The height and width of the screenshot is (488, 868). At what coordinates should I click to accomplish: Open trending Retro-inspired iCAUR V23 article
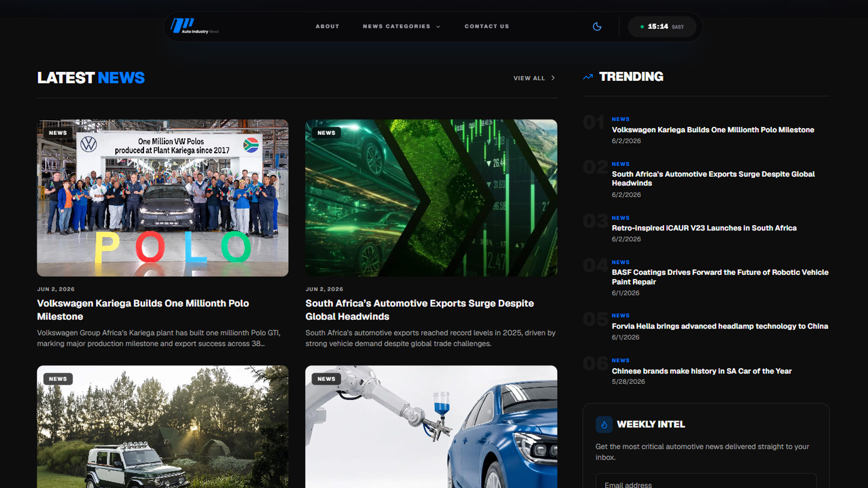click(x=704, y=228)
